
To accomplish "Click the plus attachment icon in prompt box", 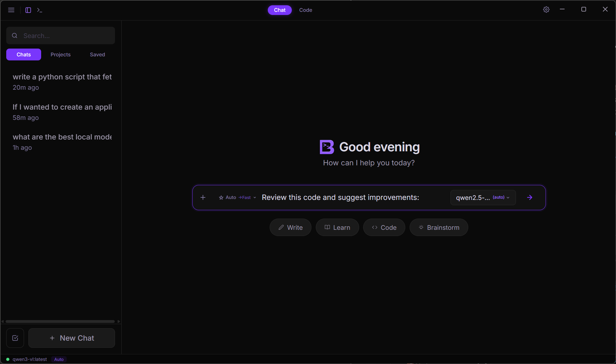I will point(203,197).
